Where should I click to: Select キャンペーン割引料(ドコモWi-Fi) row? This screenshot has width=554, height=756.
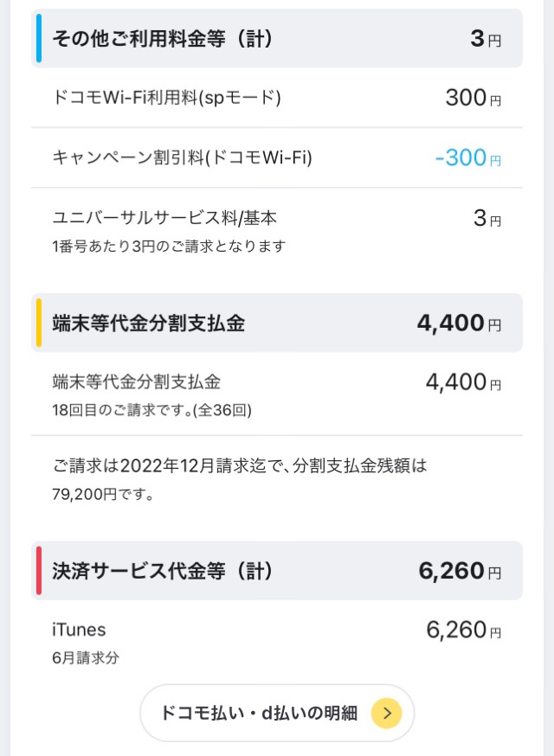(x=277, y=157)
